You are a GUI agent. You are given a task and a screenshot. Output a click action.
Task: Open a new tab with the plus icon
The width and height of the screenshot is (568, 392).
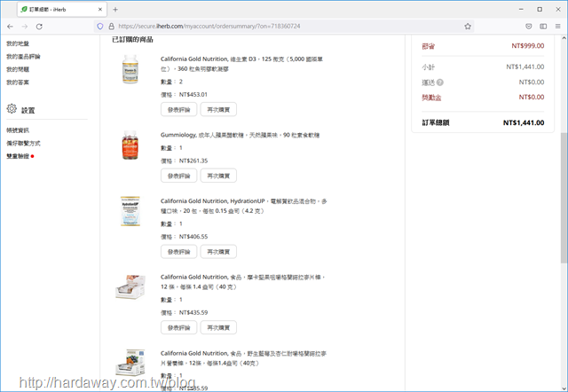115,10
